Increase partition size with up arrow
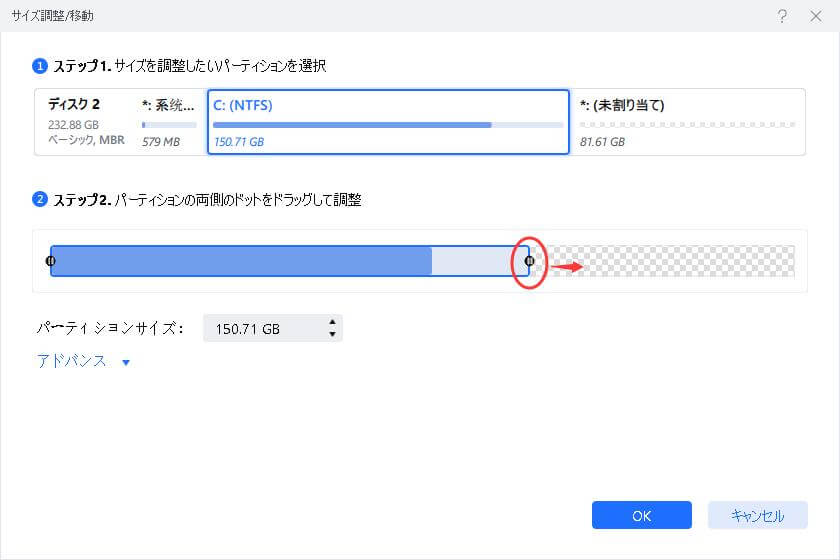840x560 pixels. [332, 322]
